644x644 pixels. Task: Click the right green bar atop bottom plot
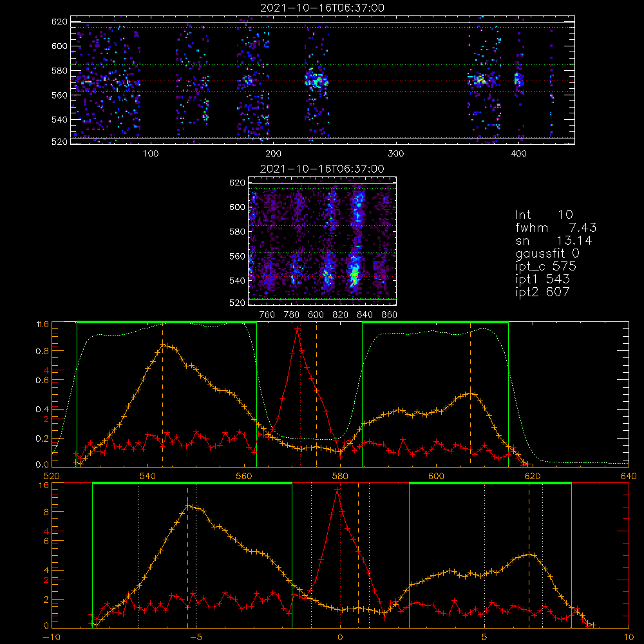coord(490,484)
